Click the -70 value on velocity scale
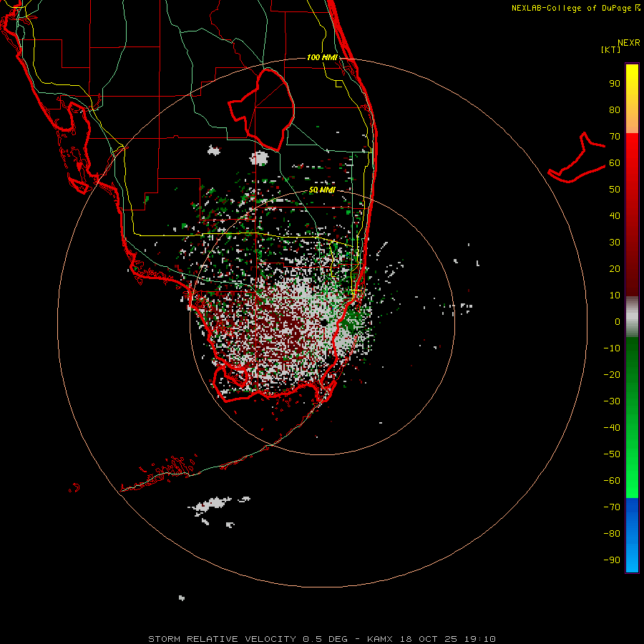Screen dimensions: 644x644 point(612,507)
